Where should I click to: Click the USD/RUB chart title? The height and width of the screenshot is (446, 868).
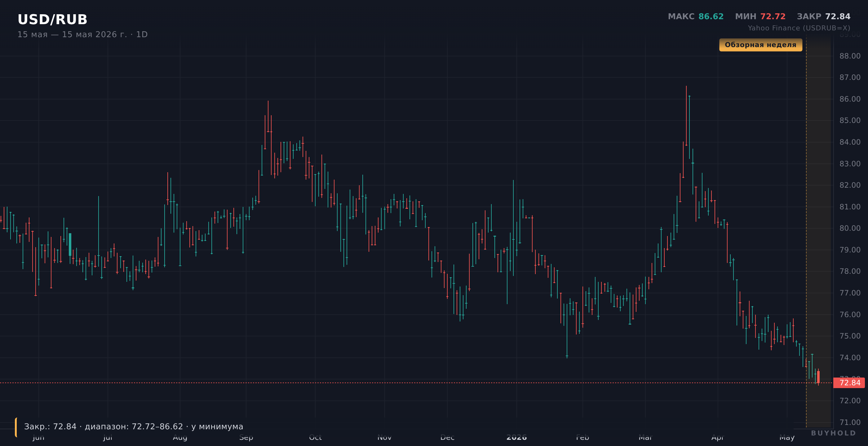point(52,20)
